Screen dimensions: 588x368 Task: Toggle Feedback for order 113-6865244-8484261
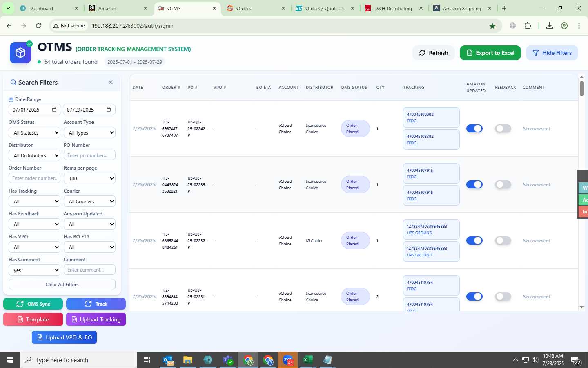pyautogui.click(x=503, y=240)
